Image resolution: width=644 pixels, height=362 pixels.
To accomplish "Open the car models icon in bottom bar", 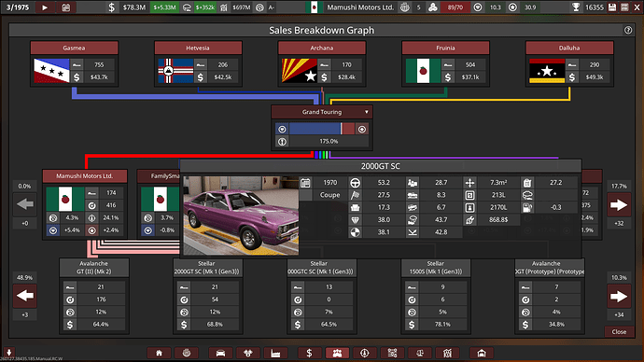I will (220, 353).
